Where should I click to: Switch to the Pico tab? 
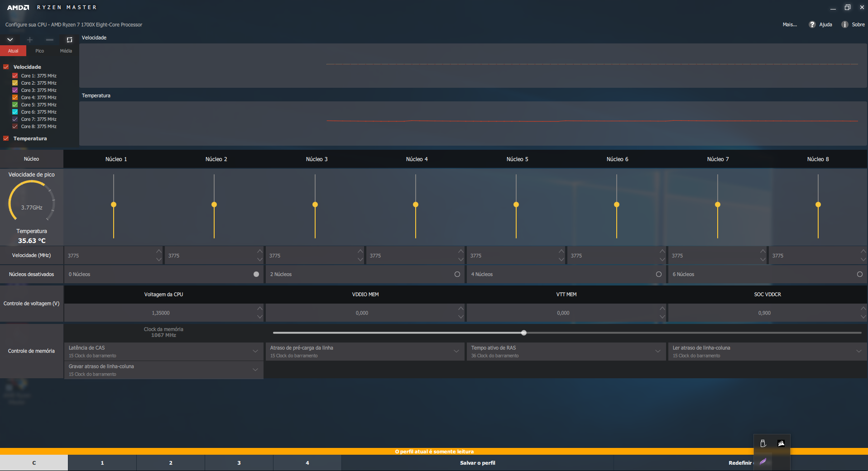[x=40, y=51]
